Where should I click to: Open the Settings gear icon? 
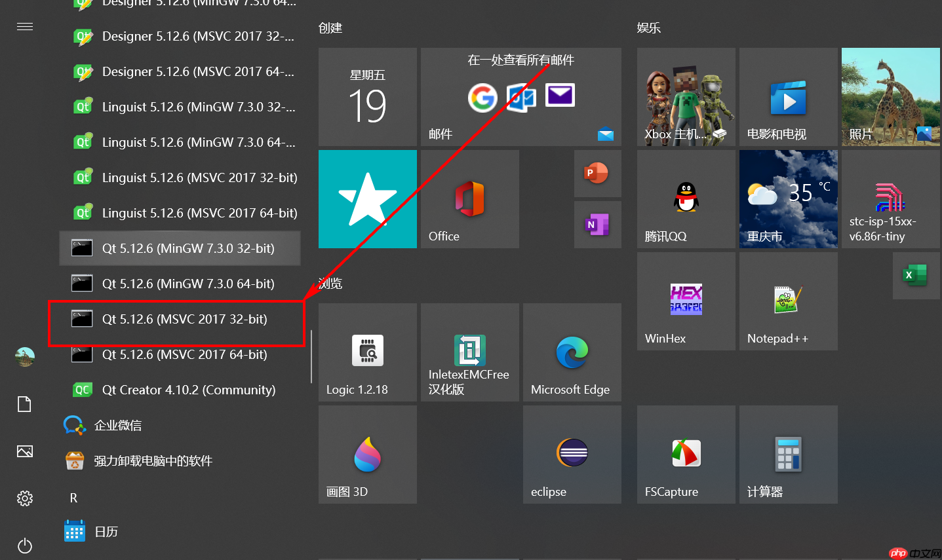pyautogui.click(x=25, y=498)
